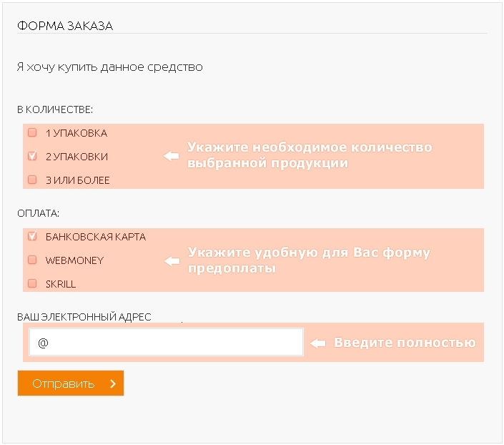This screenshot has height=445, width=504.
Task: Click the ВАШ ЭЛЕКТРОННЫЙ АДРЕС field label
Action: coord(84,317)
